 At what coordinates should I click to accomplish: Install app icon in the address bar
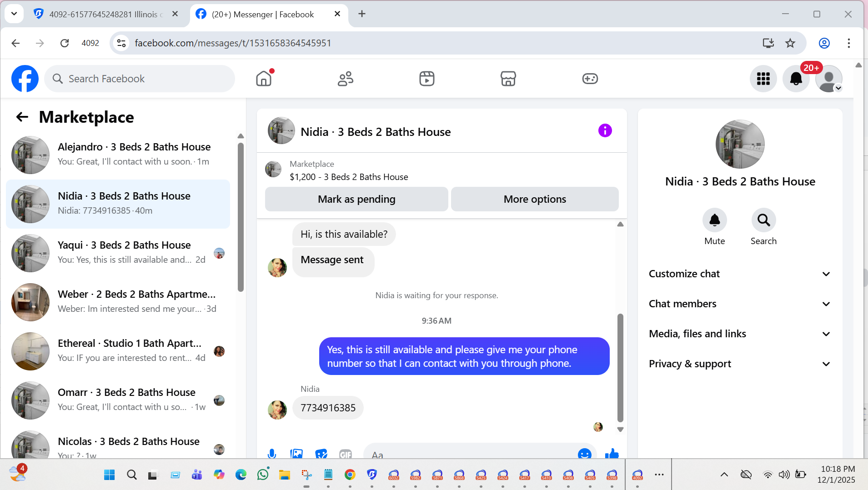pos(768,43)
